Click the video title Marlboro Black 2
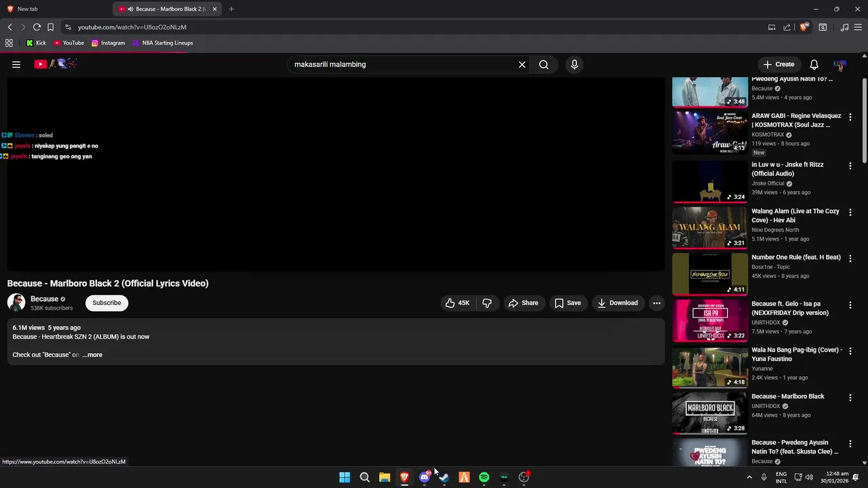This screenshot has height=488, width=868. (x=108, y=283)
